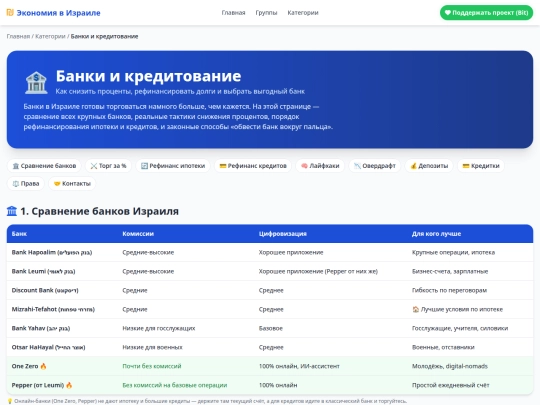Click the Цифровизация column header
This screenshot has width=540, height=405.
pos(283,233)
